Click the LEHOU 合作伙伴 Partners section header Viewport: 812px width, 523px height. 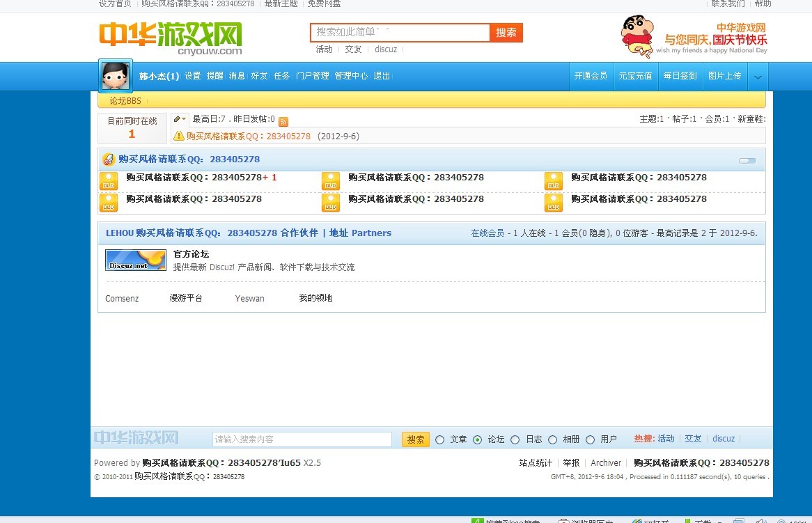[x=249, y=233]
